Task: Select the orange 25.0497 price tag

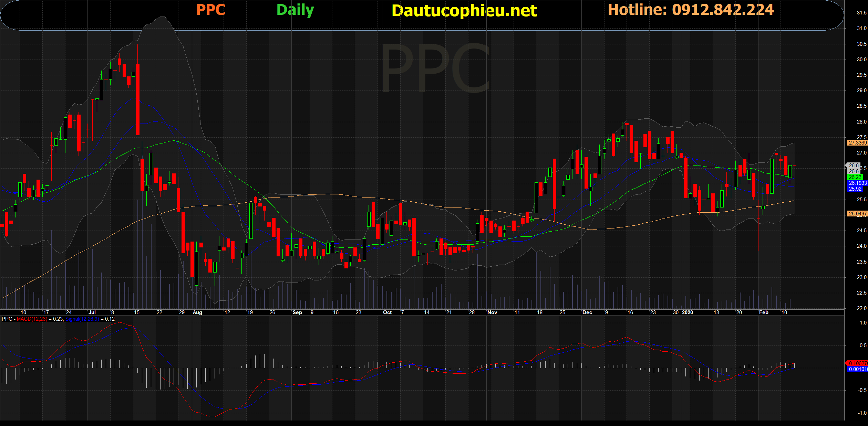Action: [857, 214]
